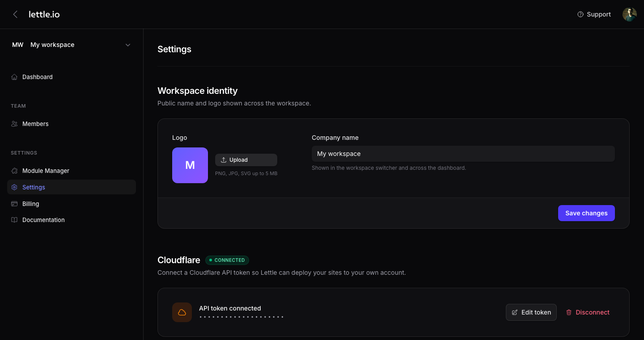Click the Documentation book icon
The width and height of the screenshot is (644, 340).
14,220
